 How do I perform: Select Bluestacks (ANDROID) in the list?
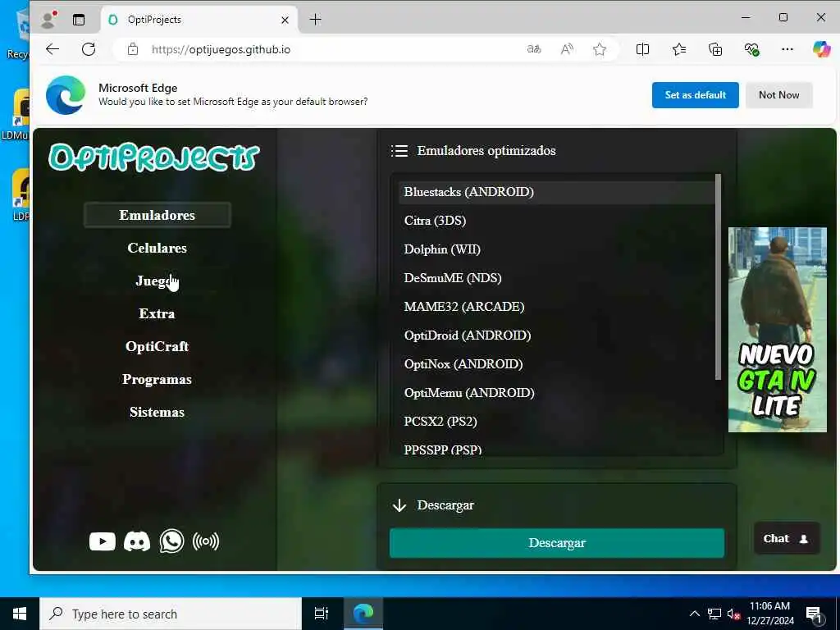[x=556, y=192]
